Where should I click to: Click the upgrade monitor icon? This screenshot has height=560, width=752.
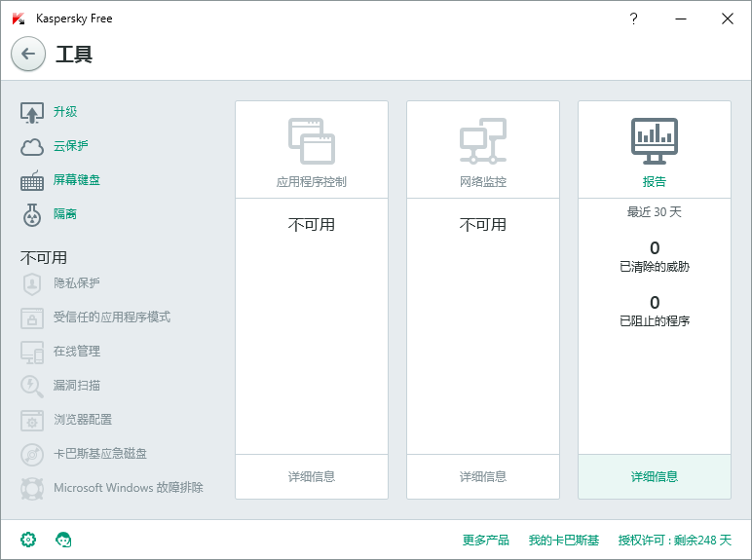coord(32,113)
